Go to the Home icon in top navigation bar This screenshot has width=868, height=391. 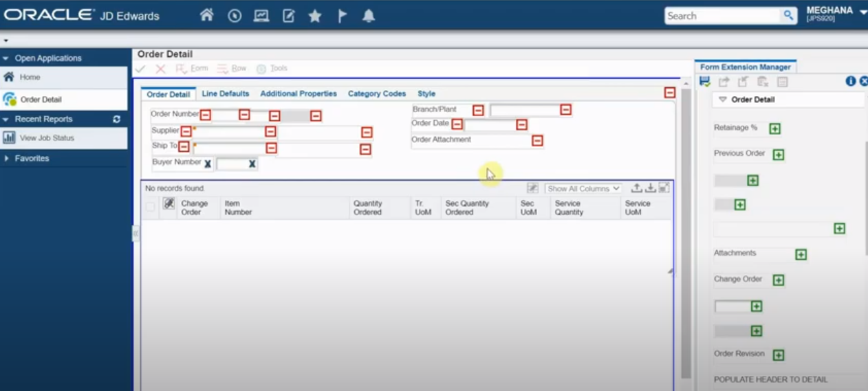click(x=206, y=15)
